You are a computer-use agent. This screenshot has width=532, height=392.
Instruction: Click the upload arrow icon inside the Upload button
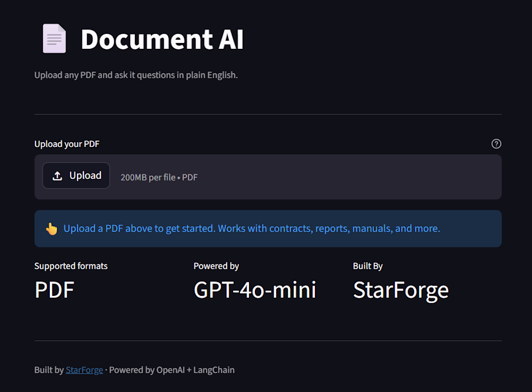tap(58, 176)
